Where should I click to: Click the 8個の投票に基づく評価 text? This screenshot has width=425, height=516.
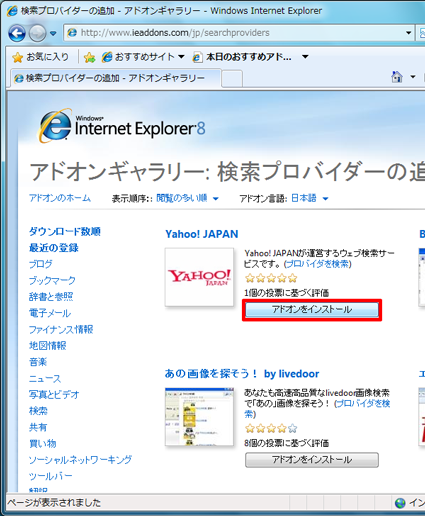pos(286,443)
